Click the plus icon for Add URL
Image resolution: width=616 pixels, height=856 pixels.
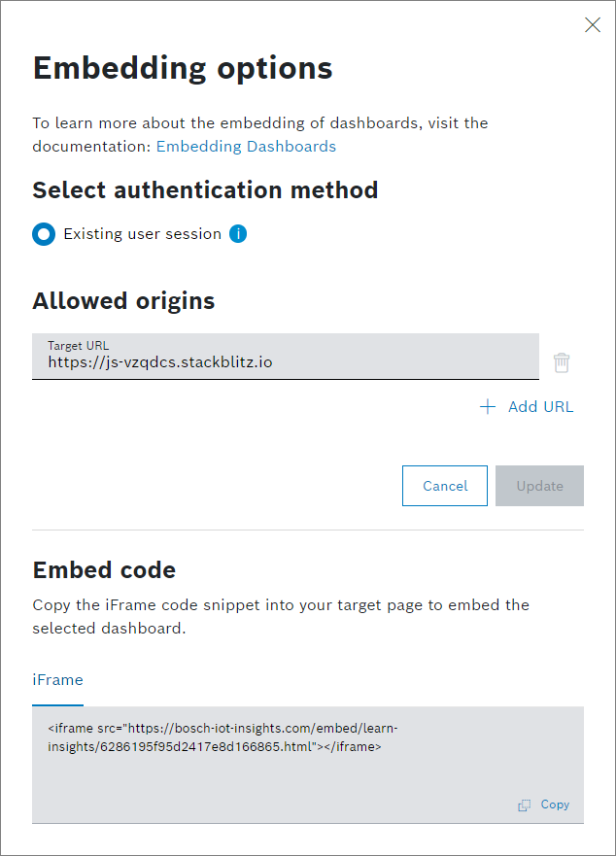488,407
